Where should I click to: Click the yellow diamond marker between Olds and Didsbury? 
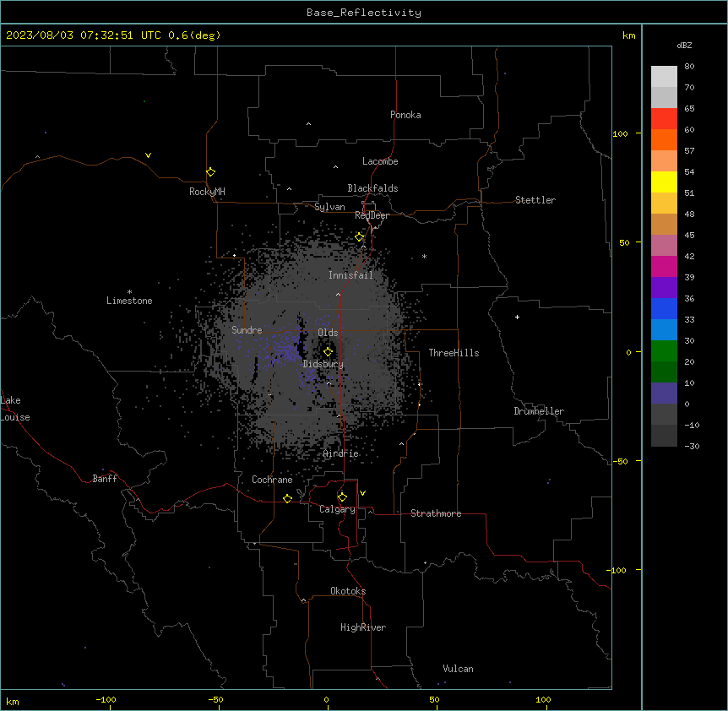coord(328,352)
